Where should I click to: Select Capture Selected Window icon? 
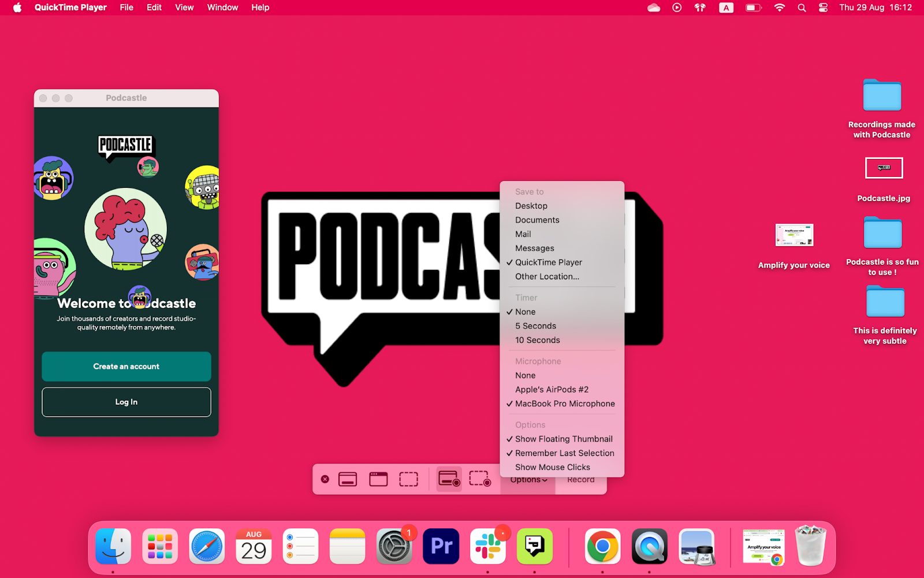pyautogui.click(x=378, y=479)
